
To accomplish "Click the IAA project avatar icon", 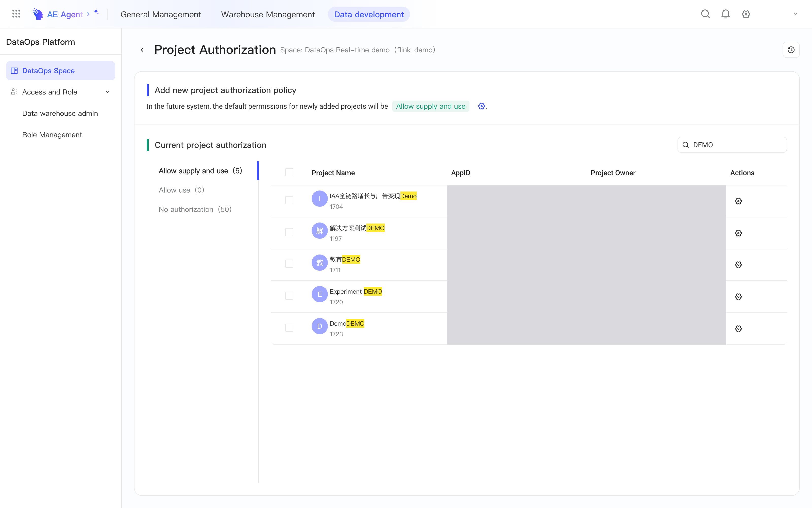I will (319, 199).
